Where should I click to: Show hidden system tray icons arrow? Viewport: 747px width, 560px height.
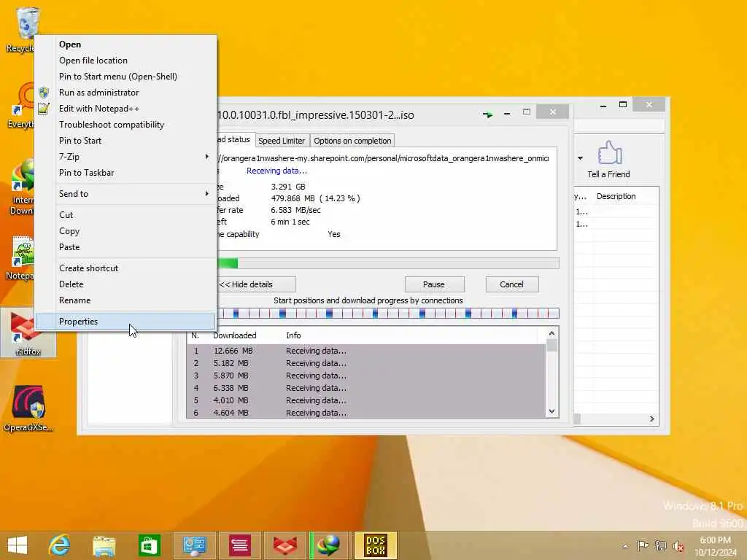[625, 546]
